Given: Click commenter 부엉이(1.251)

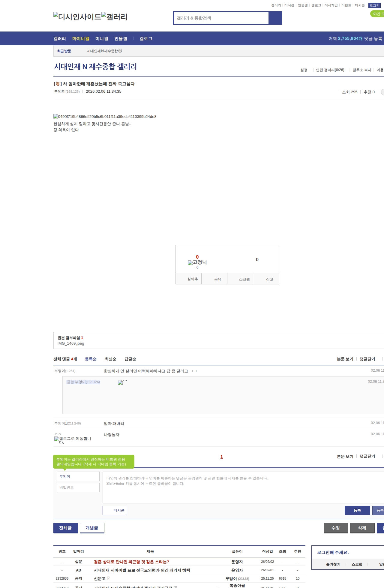Looking at the screenshot, I should 65,371.
